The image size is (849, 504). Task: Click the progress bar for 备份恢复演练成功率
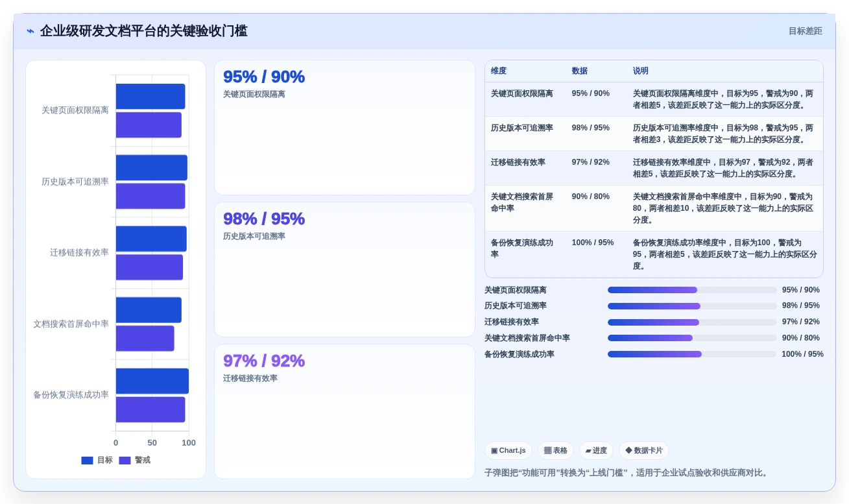click(x=692, y=354)
